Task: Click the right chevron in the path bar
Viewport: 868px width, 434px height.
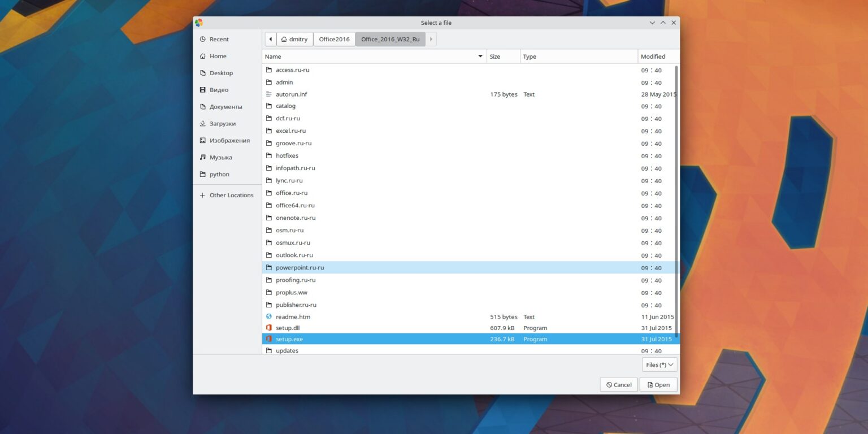Action: [x=431, y=39]
